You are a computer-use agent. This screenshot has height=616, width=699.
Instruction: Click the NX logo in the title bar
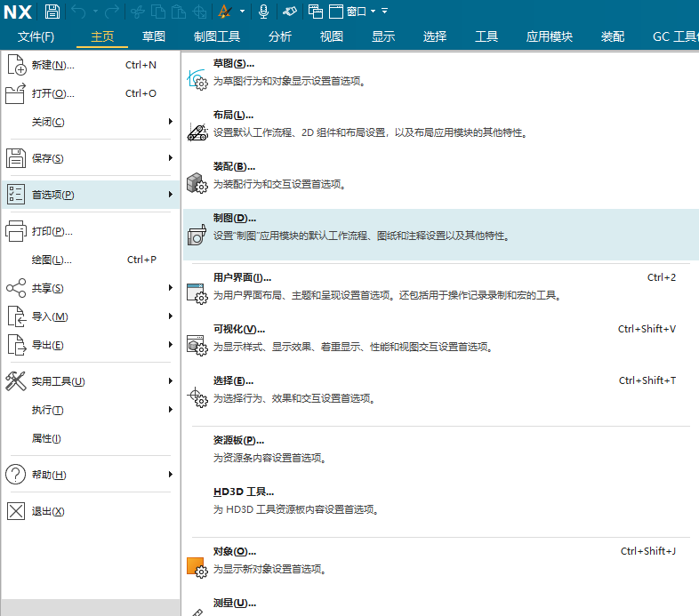pyautogui.click(x=18, y=12)
